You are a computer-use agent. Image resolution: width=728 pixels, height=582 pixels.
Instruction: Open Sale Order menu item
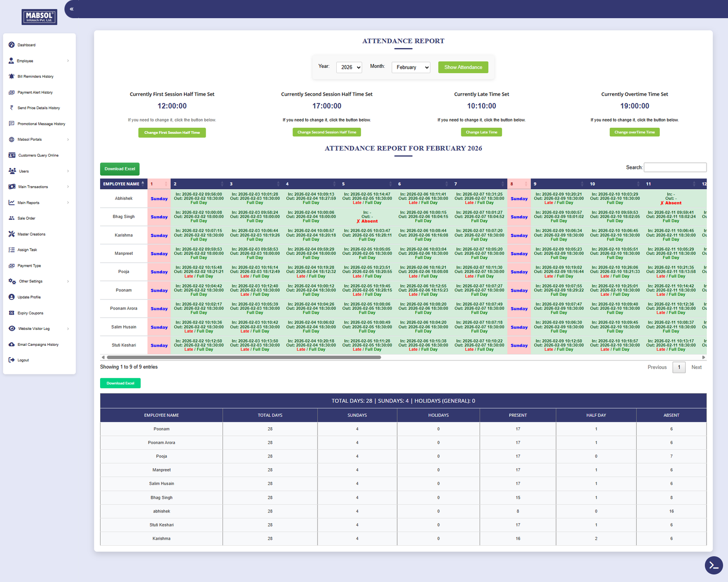pyautogui.click(x=26, y=218)
